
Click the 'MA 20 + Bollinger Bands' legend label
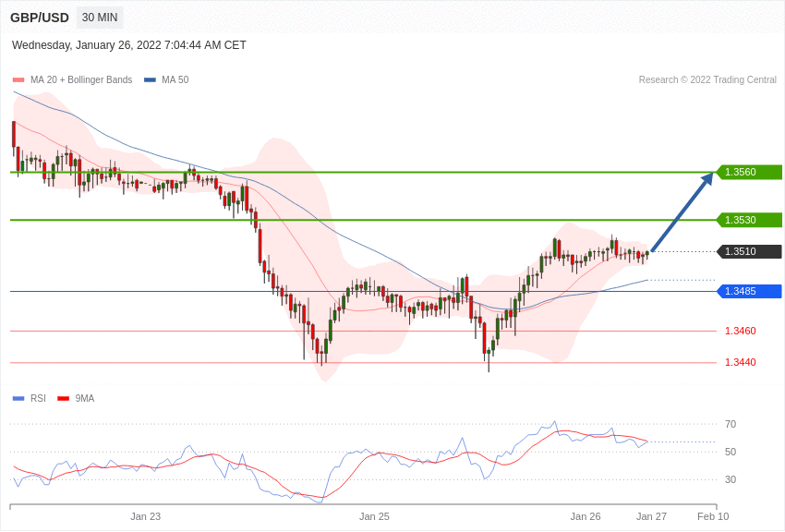tap(81, 80)
